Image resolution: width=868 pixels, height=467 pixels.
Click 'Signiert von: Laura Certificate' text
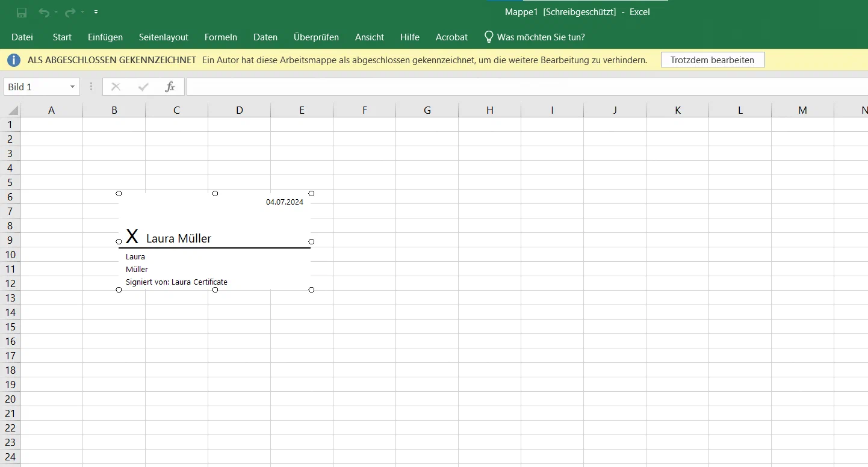(x=176, y=282)
